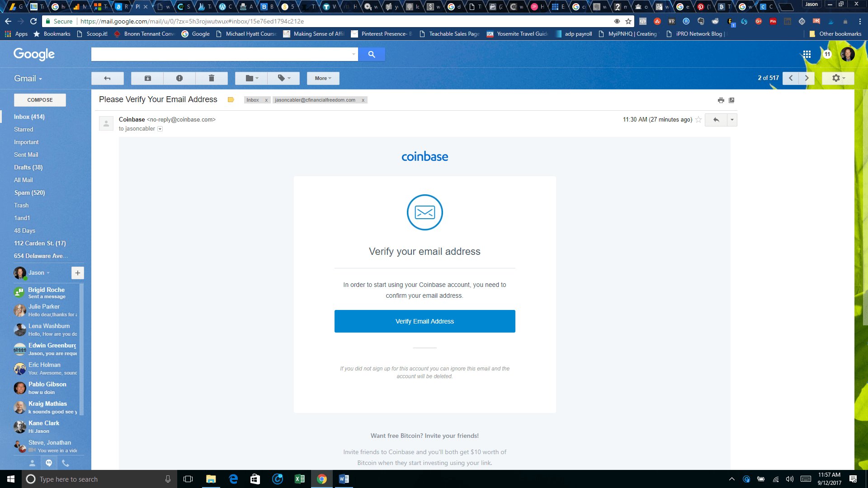The width and height of the screenshot is (868, 488).
Task: Open the Labels tag dropdown
Action: point(283,78)
